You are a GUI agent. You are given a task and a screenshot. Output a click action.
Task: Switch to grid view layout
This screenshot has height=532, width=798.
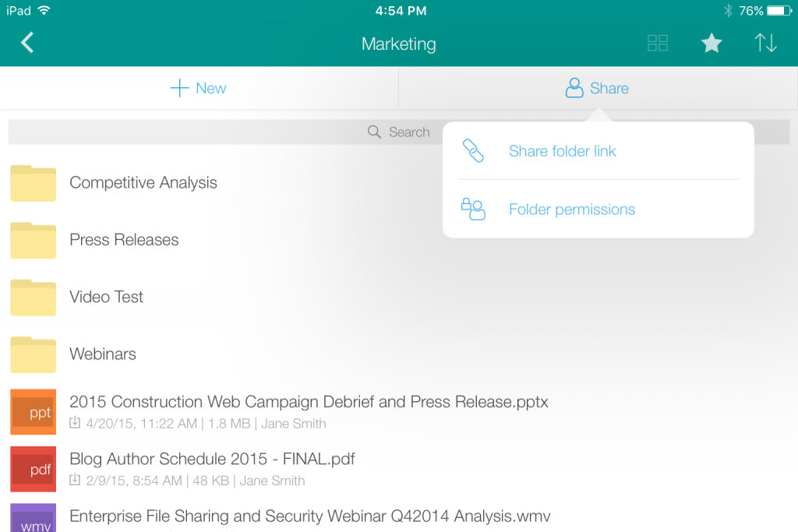pyautogui.click(x=658, y=44)
